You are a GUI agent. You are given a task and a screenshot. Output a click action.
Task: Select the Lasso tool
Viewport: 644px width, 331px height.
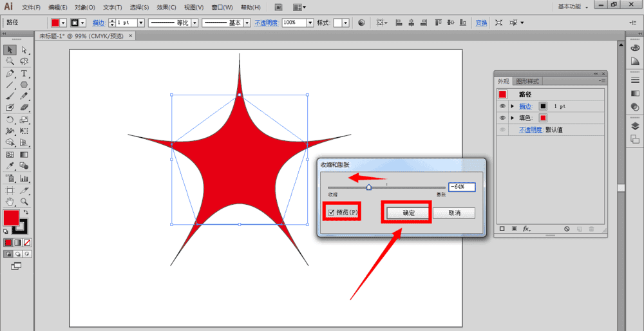24,62
